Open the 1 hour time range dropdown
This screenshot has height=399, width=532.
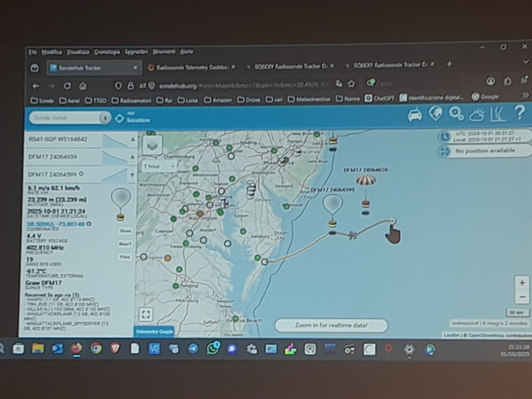[159, 166]
